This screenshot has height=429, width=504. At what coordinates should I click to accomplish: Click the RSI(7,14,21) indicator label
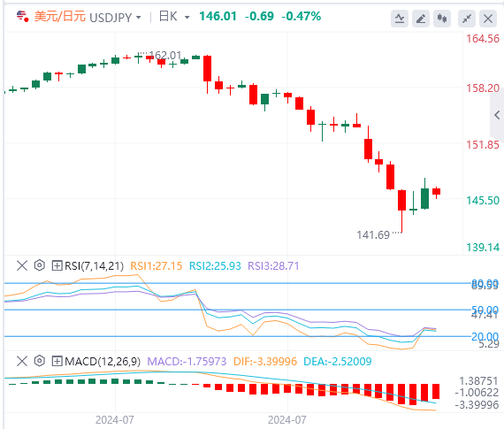[95, 266]
